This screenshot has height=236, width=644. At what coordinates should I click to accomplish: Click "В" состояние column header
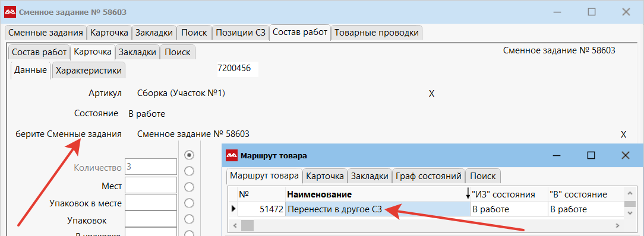click(586, 194)
